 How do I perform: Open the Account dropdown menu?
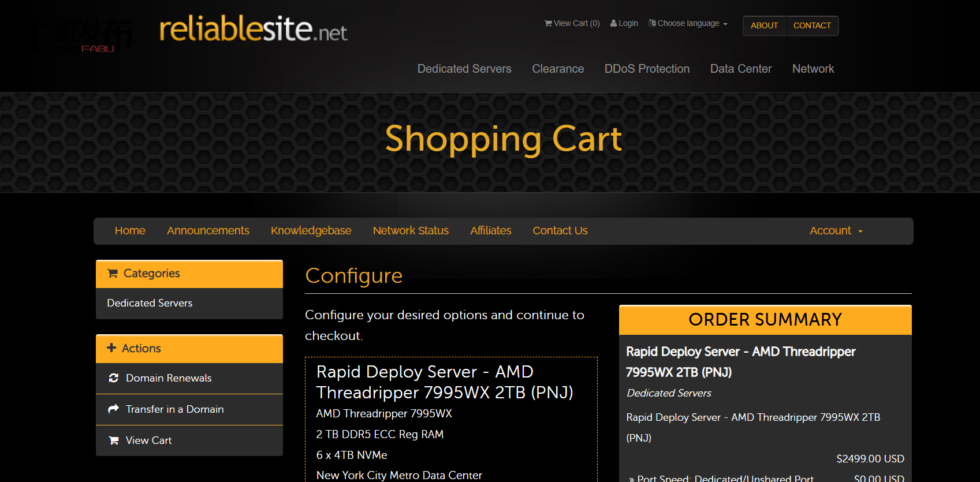tap(836, 231)
